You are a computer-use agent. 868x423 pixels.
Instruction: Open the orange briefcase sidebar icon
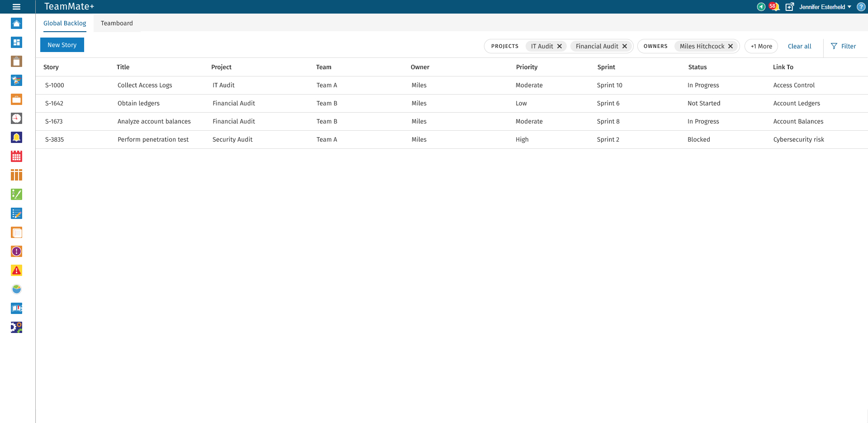17,100
